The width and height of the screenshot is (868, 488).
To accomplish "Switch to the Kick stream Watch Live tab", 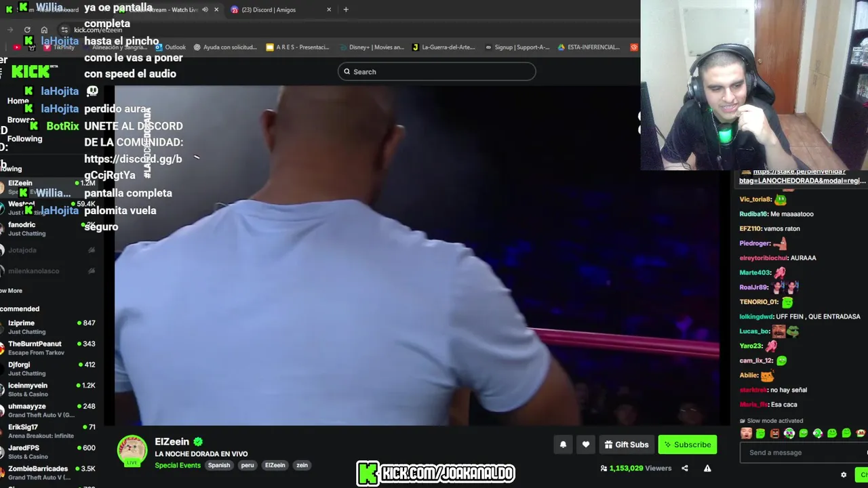I will (x=163, y=9).
